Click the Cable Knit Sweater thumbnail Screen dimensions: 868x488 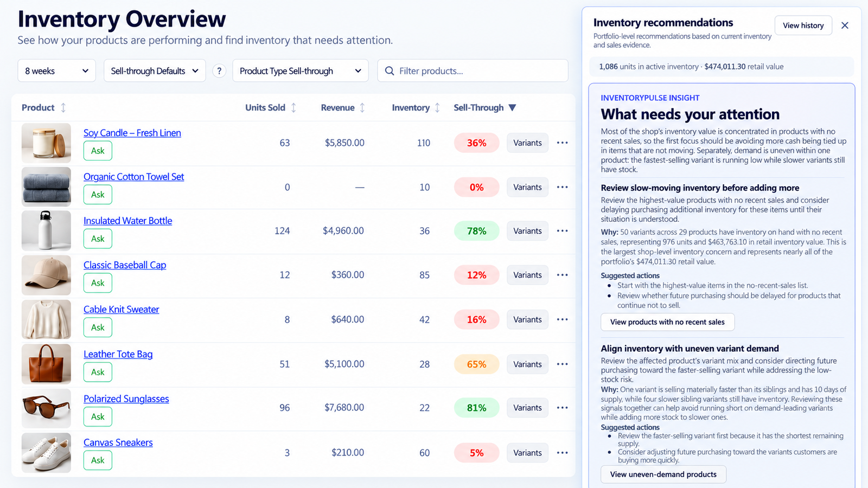coord(46,319)
